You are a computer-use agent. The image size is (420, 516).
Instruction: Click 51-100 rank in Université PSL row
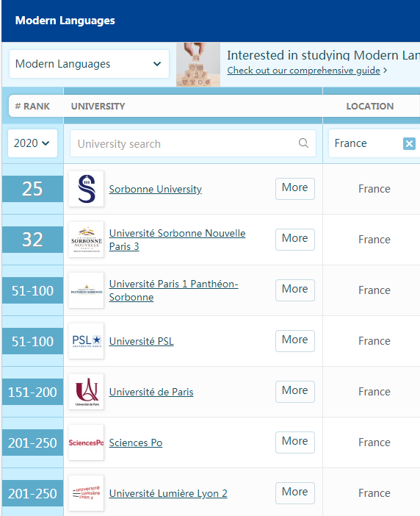point(32,341)
